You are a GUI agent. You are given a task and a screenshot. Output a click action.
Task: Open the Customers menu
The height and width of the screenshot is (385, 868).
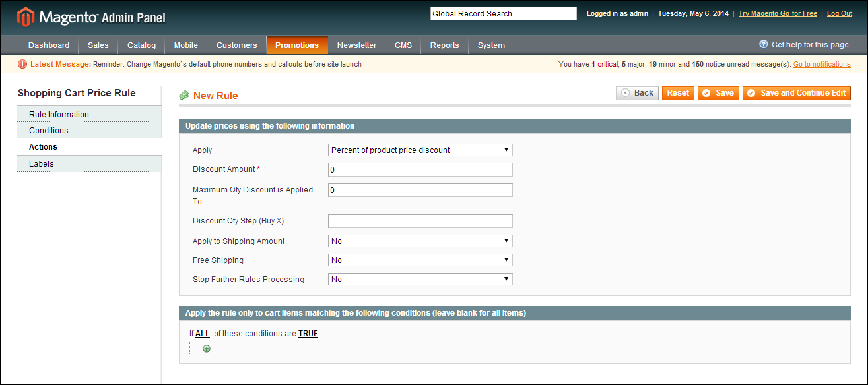[x=237, y=45]
